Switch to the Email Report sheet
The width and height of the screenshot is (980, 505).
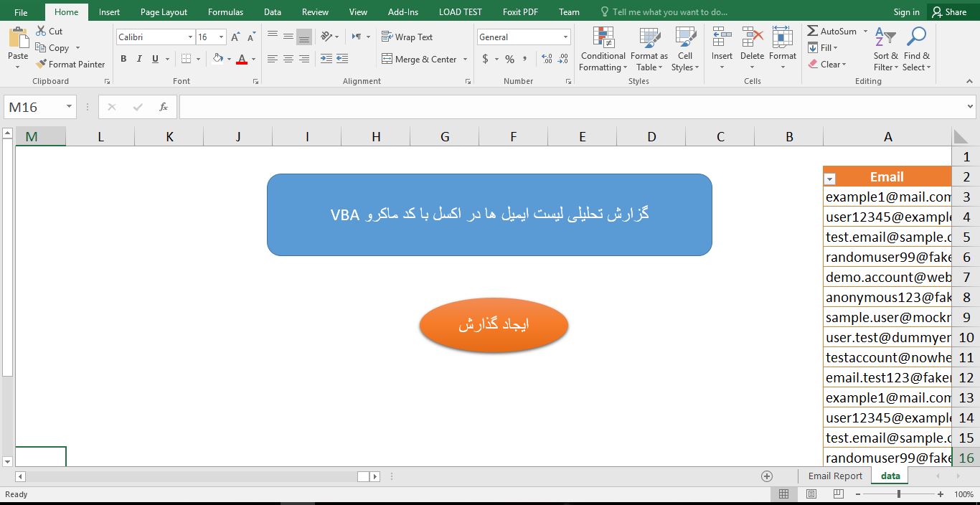click(835, 476)
